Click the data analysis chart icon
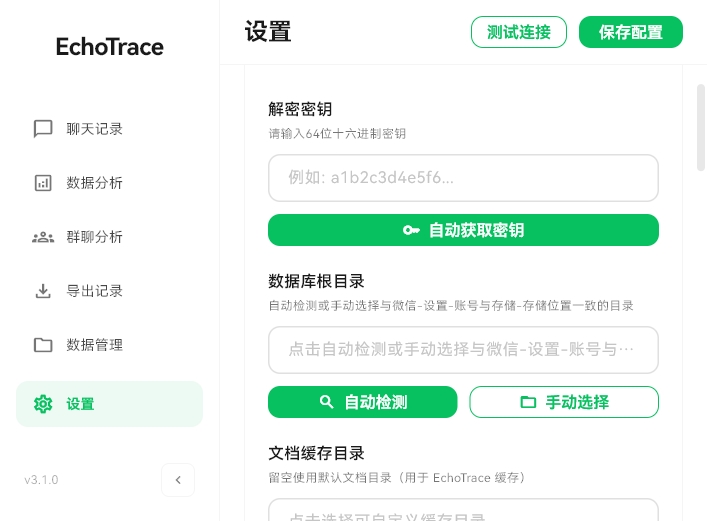The image size is (707, 521). (x=43, y=183)
